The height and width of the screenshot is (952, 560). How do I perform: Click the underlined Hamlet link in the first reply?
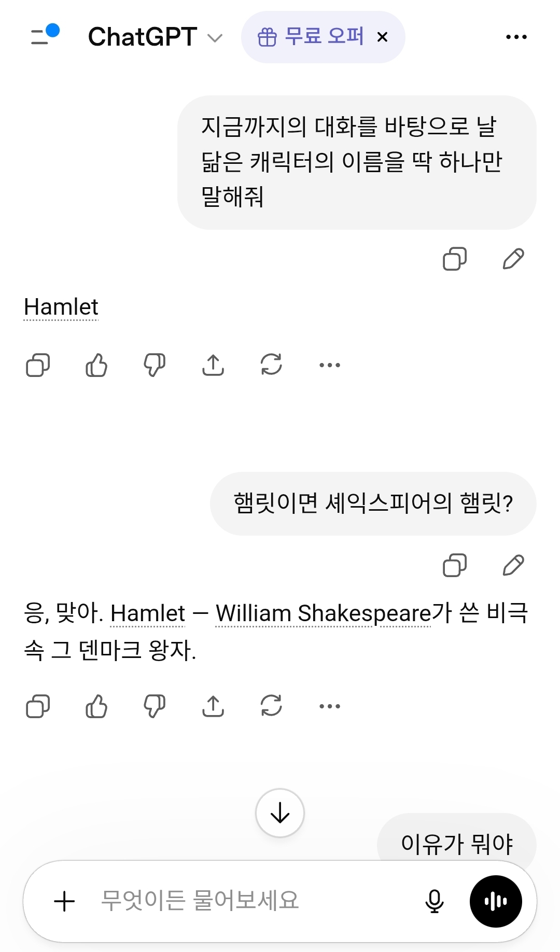coord(61,307)
